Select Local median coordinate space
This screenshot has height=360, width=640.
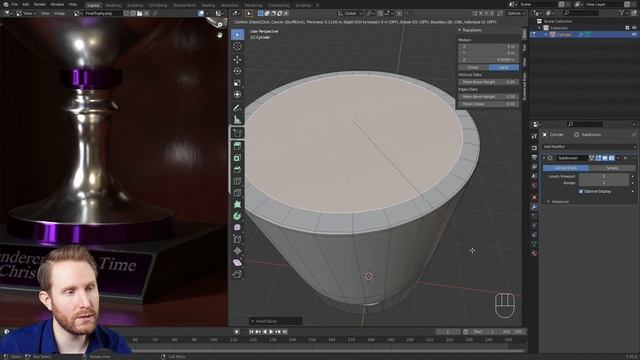coord(503,67)
